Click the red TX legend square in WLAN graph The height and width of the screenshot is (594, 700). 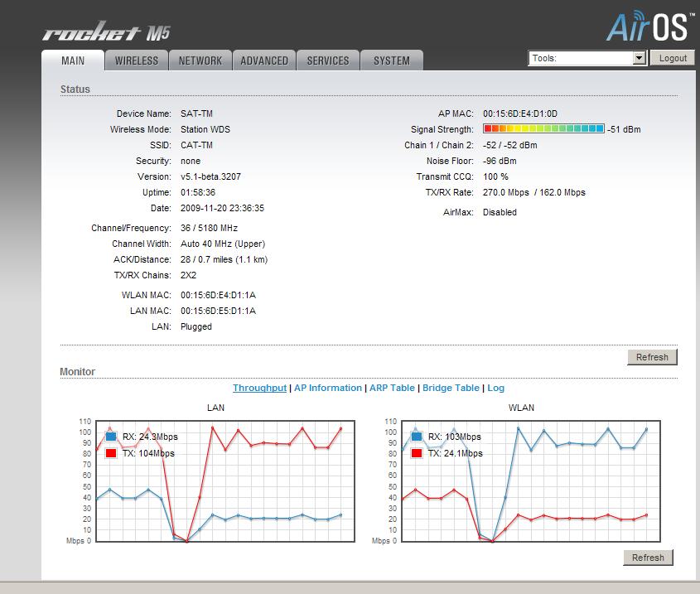[416, 453]
